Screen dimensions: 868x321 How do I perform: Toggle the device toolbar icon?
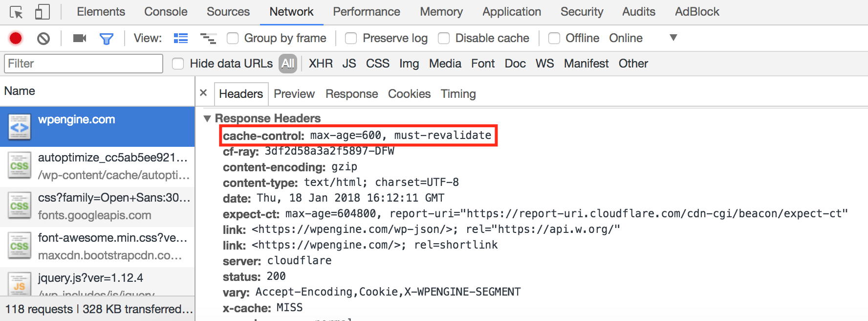(x=43, y=12)
